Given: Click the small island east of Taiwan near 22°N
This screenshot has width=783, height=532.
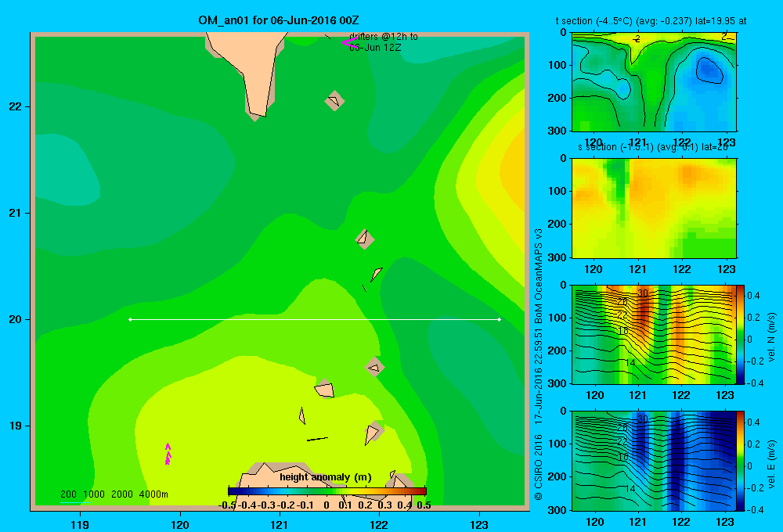Looking at the screenshot, I should tap(334, 100).
